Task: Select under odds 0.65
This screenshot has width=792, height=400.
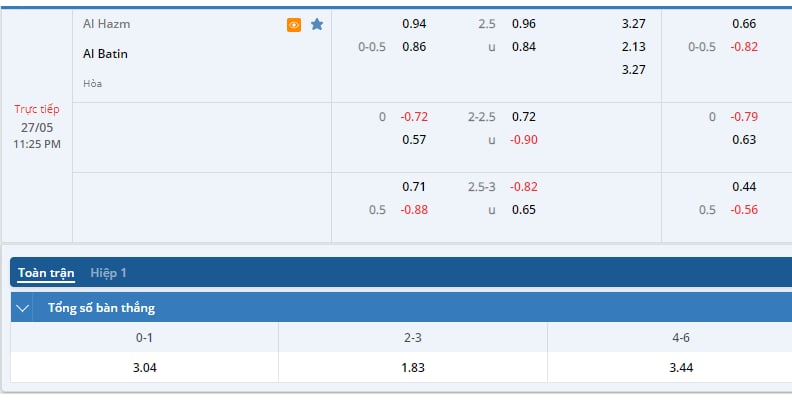Action: click(524, 210)
